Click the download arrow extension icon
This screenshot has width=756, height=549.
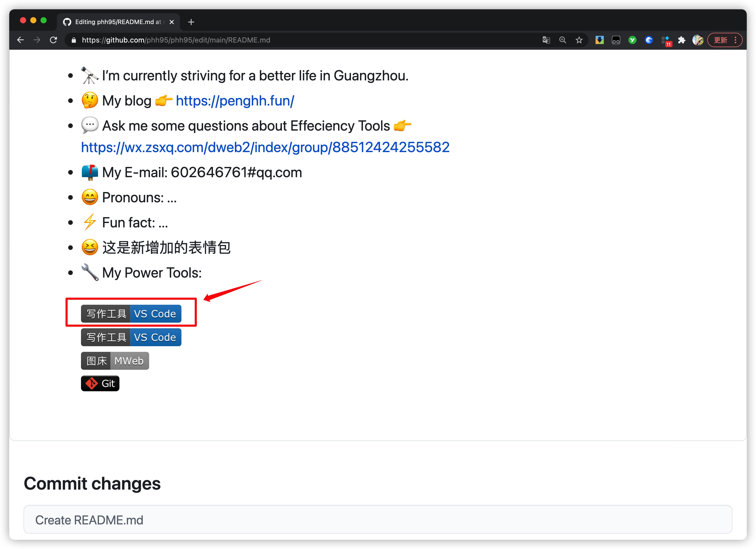(x=599, y=40)
